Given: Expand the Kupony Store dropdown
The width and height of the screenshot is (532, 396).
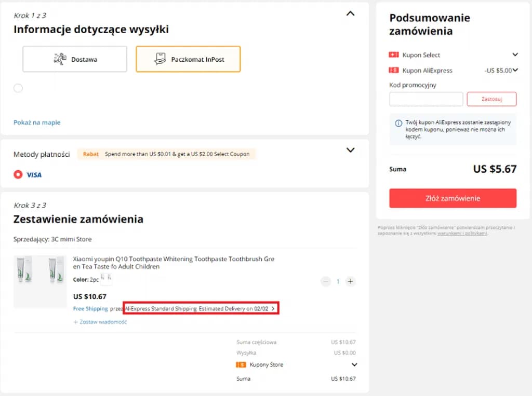Looking at the screenshot, I should pyautogui.click(x=354, y=364).
